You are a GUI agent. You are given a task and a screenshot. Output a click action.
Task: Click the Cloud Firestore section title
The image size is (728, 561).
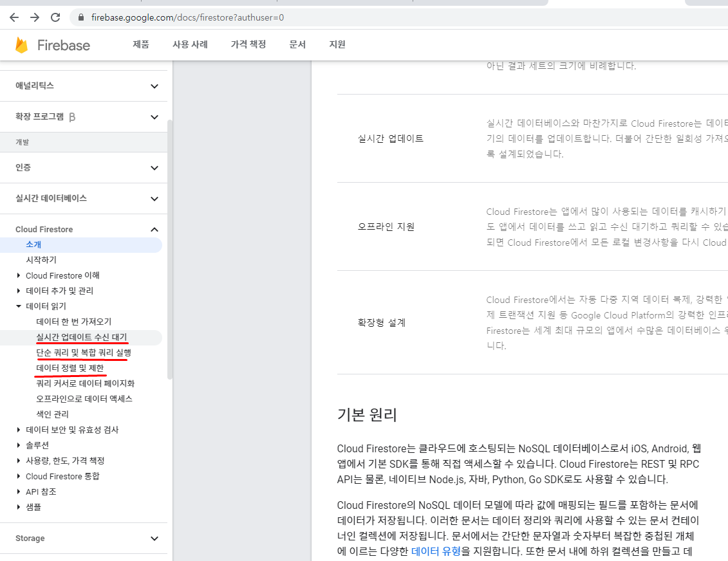pyautogui.click(x=44, y=229)
